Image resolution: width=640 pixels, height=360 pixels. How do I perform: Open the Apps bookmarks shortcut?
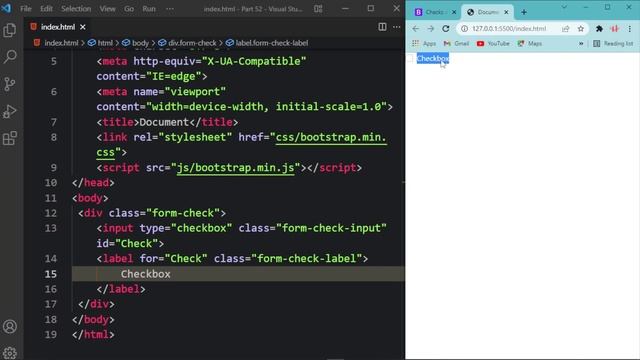point(424,43)
